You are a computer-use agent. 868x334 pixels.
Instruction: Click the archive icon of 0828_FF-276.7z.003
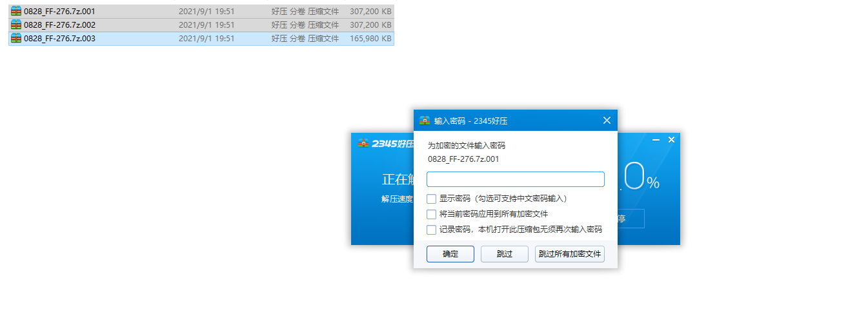(16, 38)
